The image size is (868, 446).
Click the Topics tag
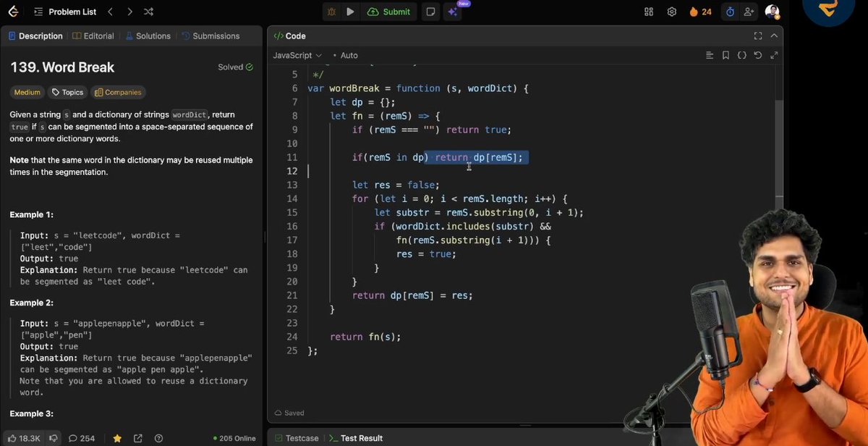[67, 92]
